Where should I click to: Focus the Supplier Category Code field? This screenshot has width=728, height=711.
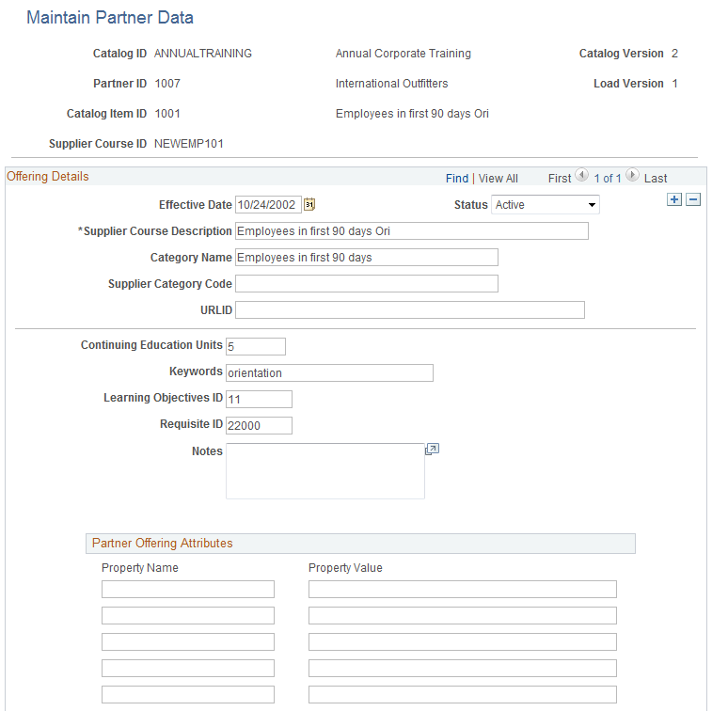[367, 284]
